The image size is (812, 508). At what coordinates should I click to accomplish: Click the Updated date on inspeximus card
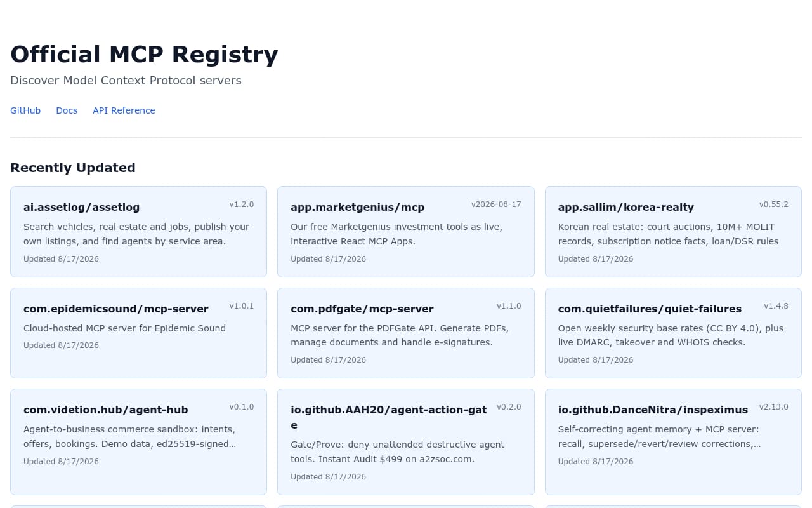[596, 462]
